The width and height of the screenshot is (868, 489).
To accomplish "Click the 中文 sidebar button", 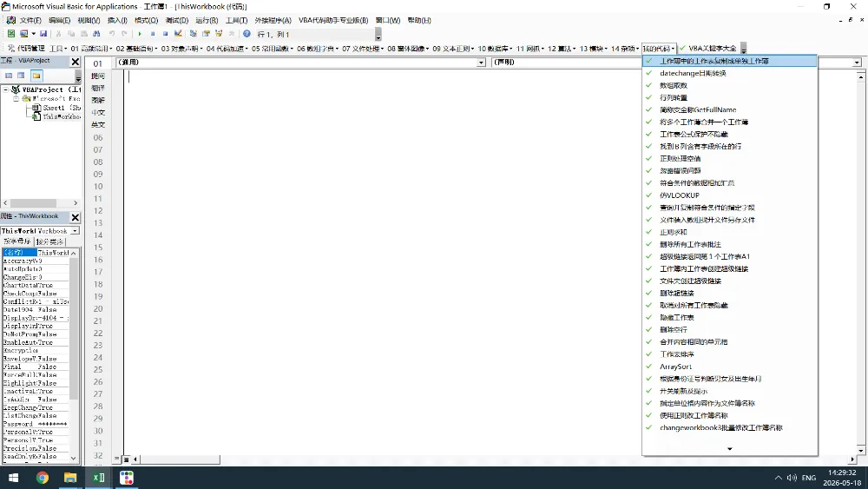I will (x=98, y=112).
